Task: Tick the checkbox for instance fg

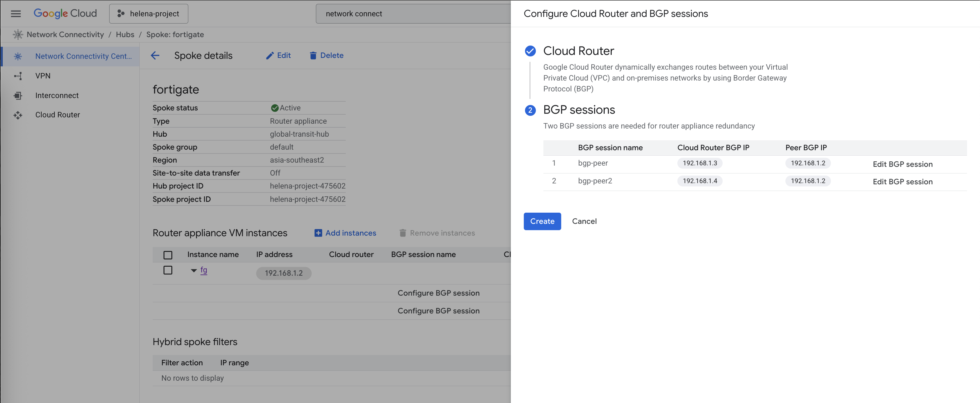Action: click(x=168, y=270)
